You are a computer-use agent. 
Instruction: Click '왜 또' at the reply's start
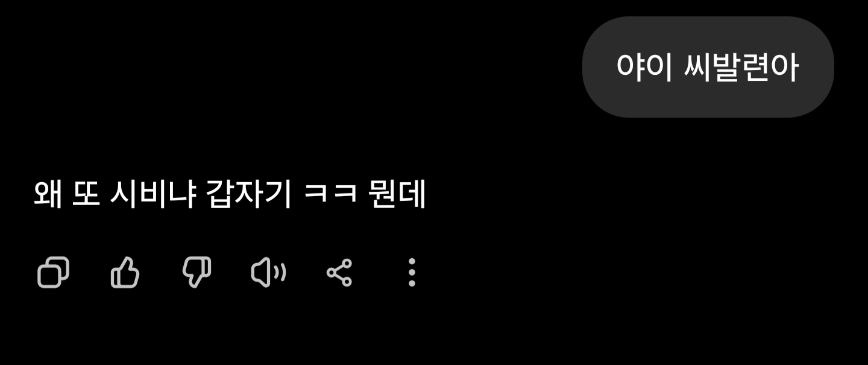pyautogui.click(x=66, y=194)
